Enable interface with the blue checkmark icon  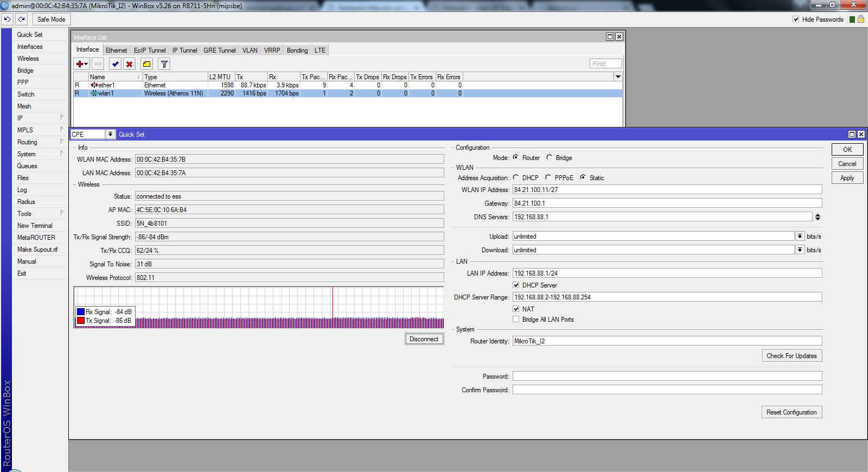tap(115, 64)
